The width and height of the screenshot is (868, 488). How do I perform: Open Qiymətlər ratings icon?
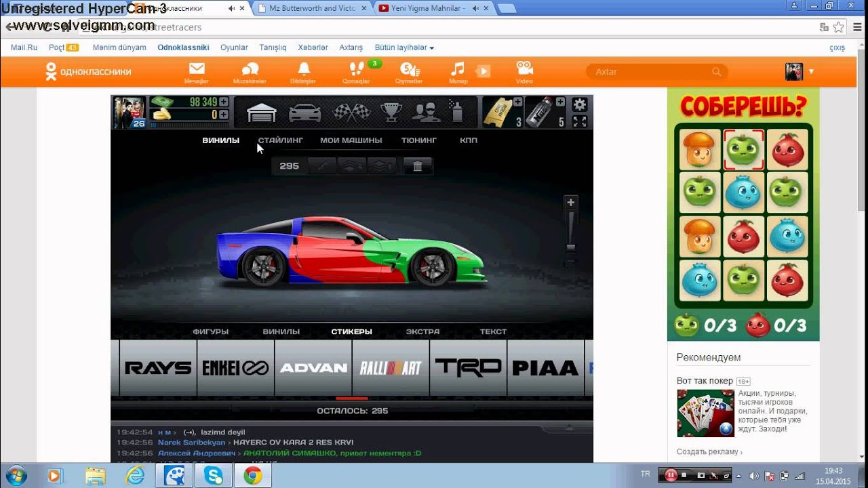pyautogui.click(x=409, y=72)
